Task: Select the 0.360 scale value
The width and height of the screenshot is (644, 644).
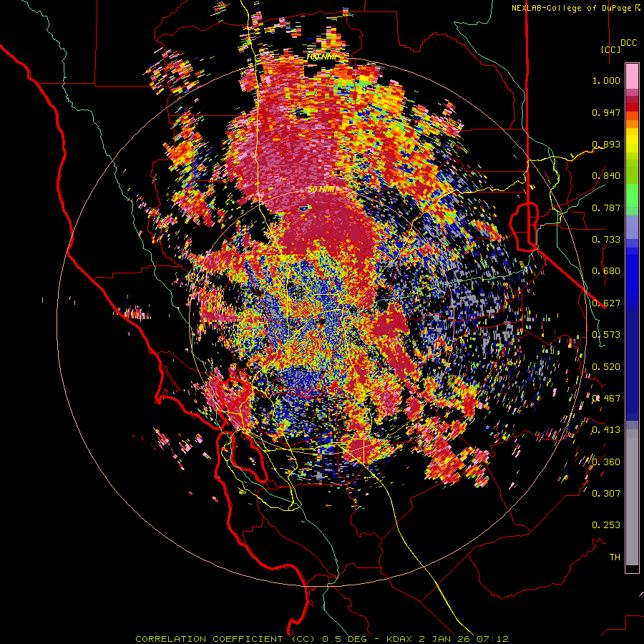Action: tap(606, 462)
